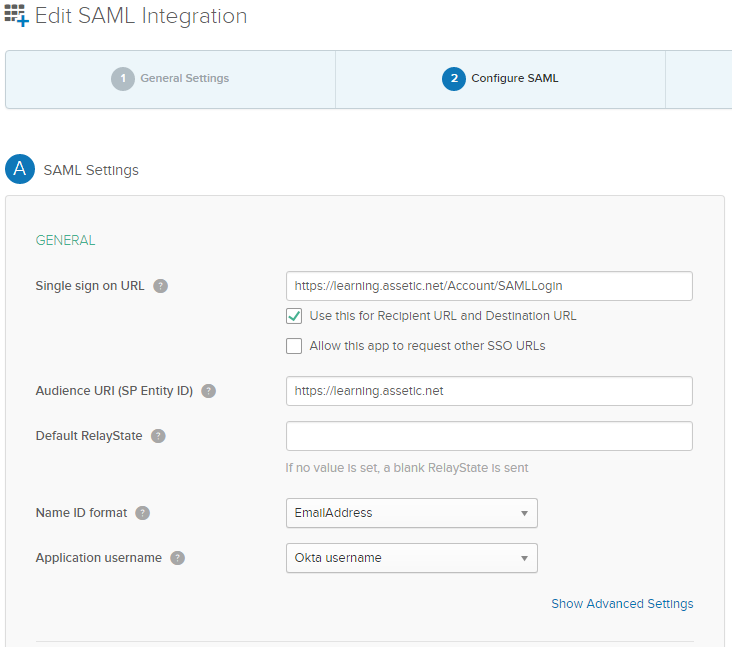The height and width of the screenshot is (647, 732).
Task: Click the app grid icon by page title
Action: [16, 15]
